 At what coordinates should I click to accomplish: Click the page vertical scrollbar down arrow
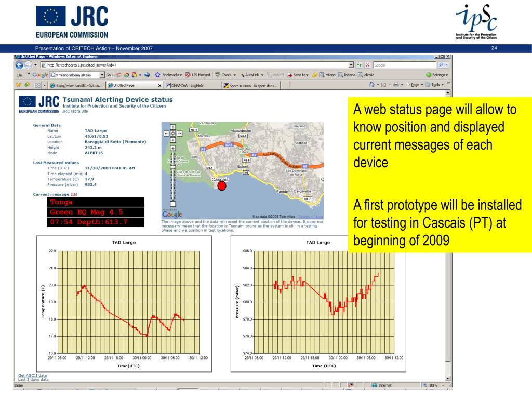448,379
